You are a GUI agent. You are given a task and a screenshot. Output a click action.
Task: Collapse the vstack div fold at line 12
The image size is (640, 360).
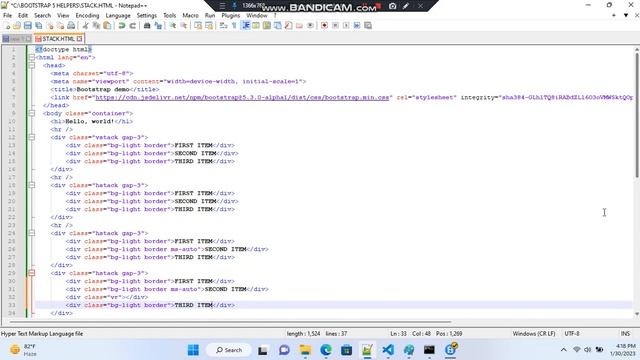click(31, 138)
